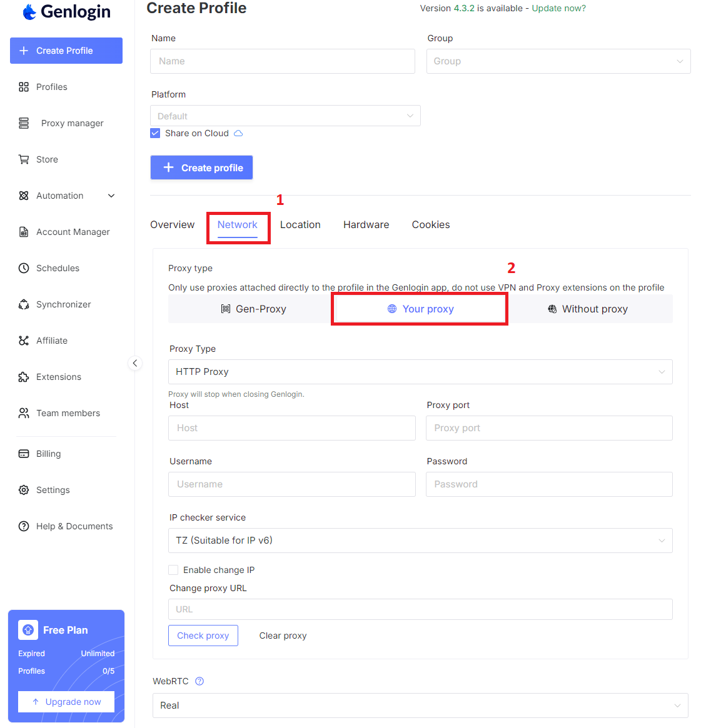Open the Proxy manager sidebar icon
Screen dimensions: 711x728
click(x=24, y=123)
